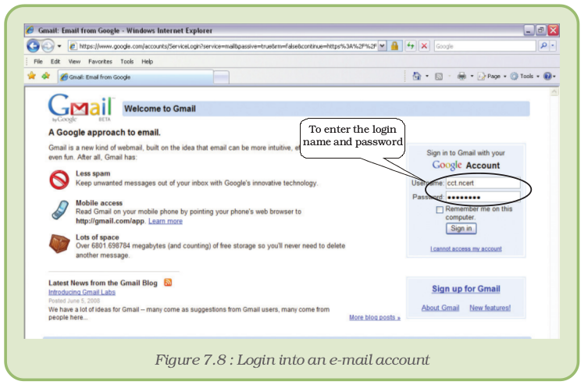Click the blog RSS feed orange icon
The width and height of the screenshot is (588, 385).
[x=168, y=282]
